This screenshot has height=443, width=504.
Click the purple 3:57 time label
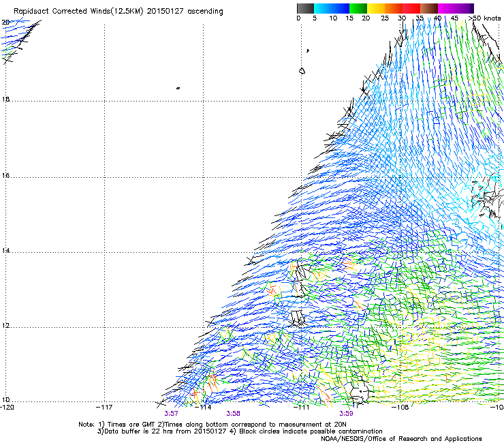tap(171, 414)
